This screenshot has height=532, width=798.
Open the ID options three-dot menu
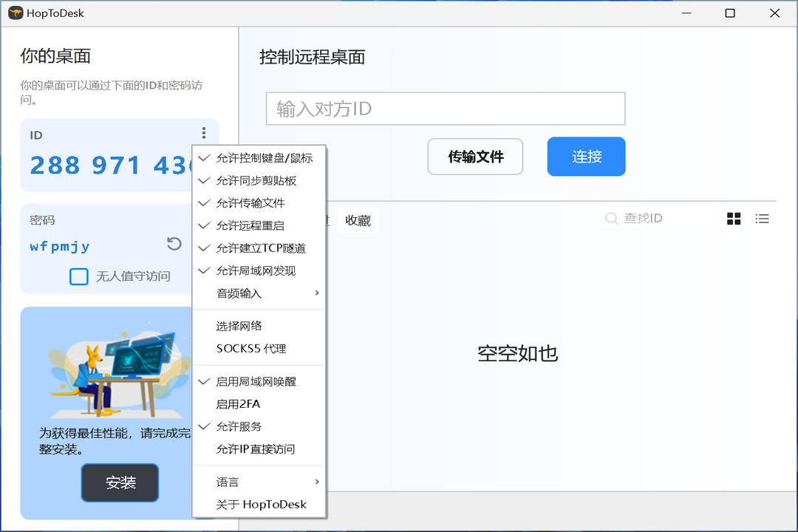[x=203, y=133]
